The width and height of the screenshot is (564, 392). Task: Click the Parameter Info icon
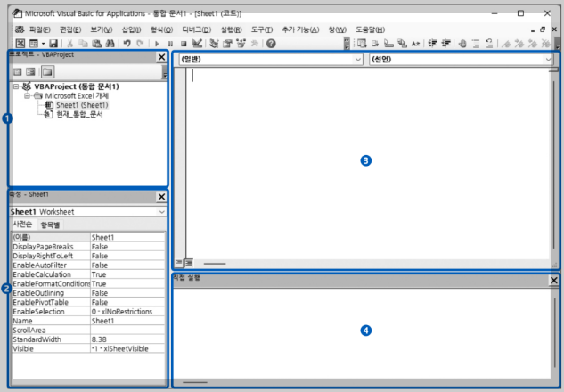point(402,44)
